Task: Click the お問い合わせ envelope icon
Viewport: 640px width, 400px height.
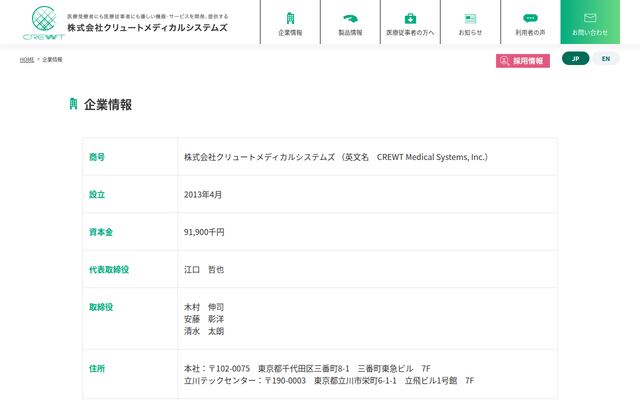Action: (x=590, y=18)
